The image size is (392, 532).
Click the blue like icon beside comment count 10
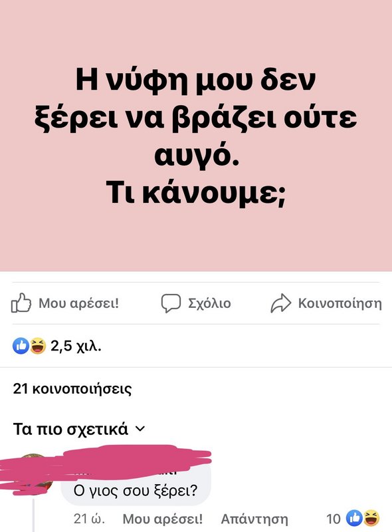click(354, 518)
